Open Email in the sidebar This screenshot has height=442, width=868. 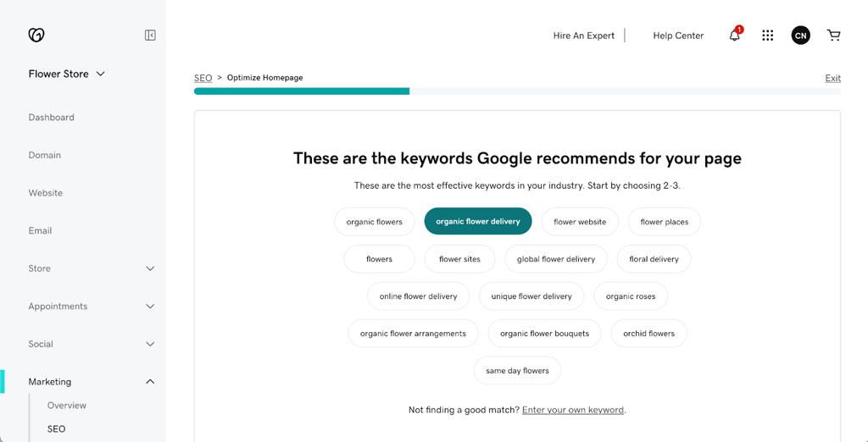pos(40,230)
